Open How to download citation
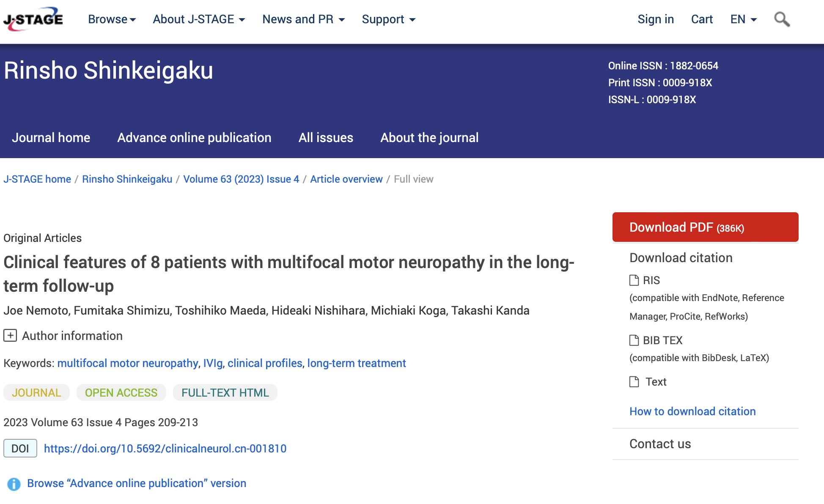Viewport: 824px width, 504px height. [x=692, y=411]
